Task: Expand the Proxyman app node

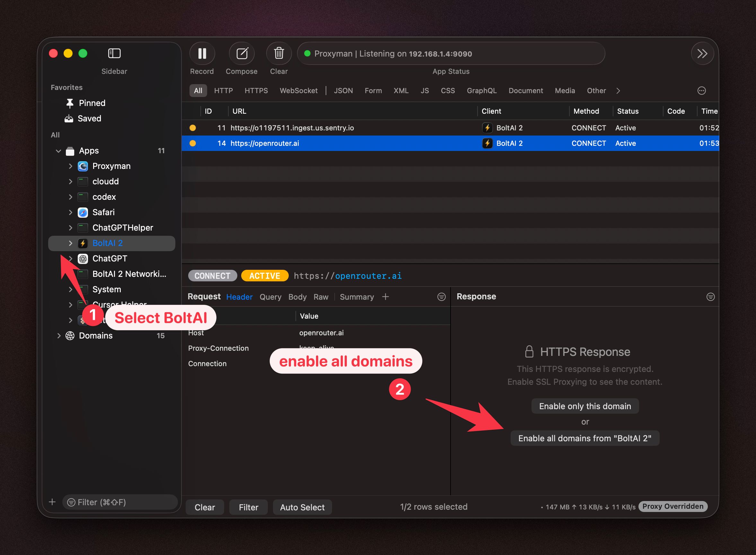Action: [71, 166]
